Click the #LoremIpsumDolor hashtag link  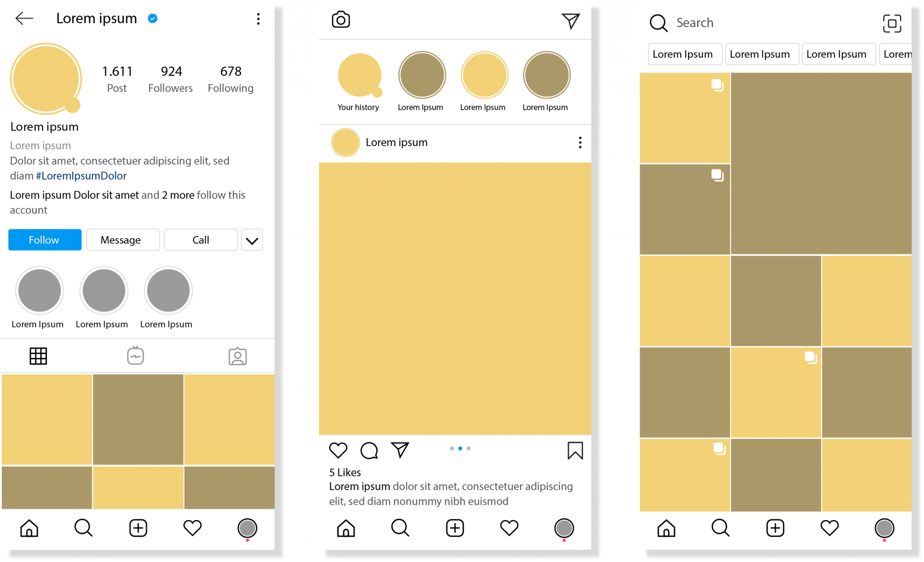click(80, 175)
